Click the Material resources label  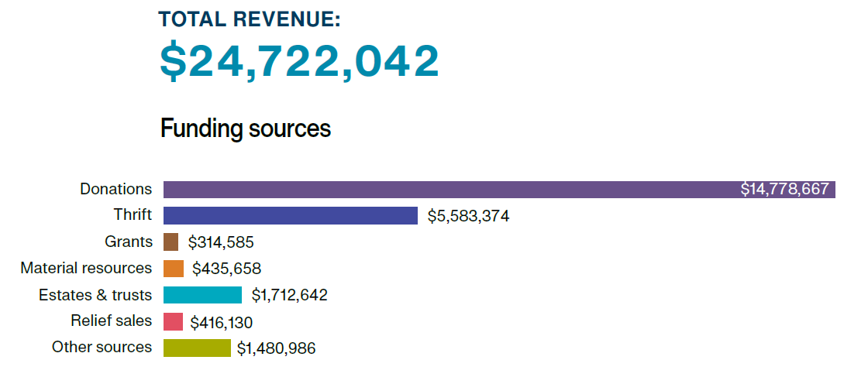tap(86, 268)
